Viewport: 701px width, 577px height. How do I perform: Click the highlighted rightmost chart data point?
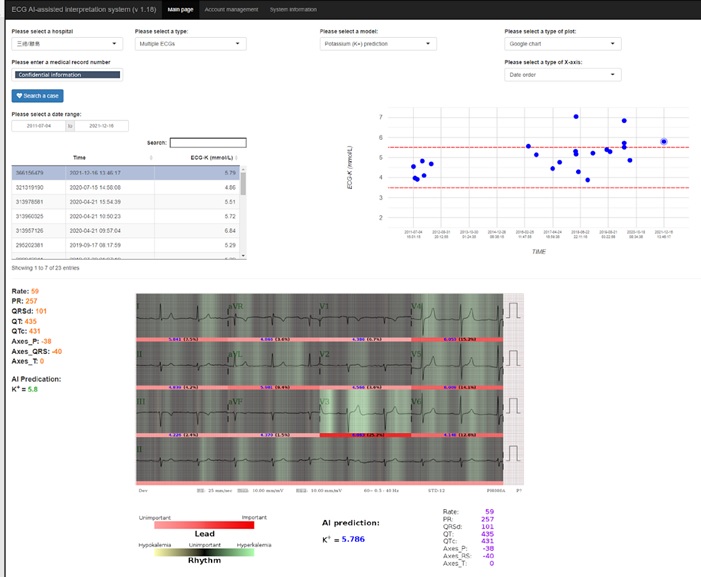pos(664,142)
